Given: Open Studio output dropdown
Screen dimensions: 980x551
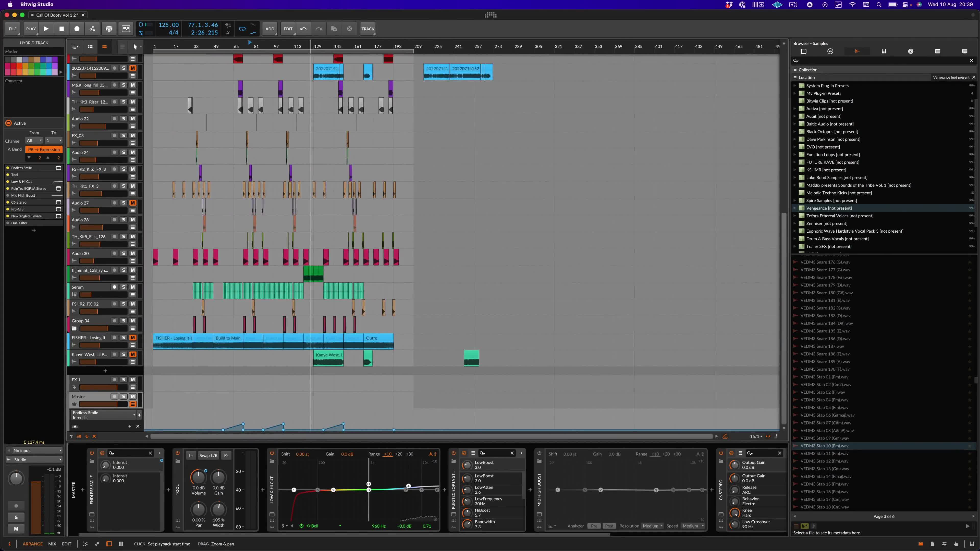Looking at the screenshot, I should tap(34, 460).
